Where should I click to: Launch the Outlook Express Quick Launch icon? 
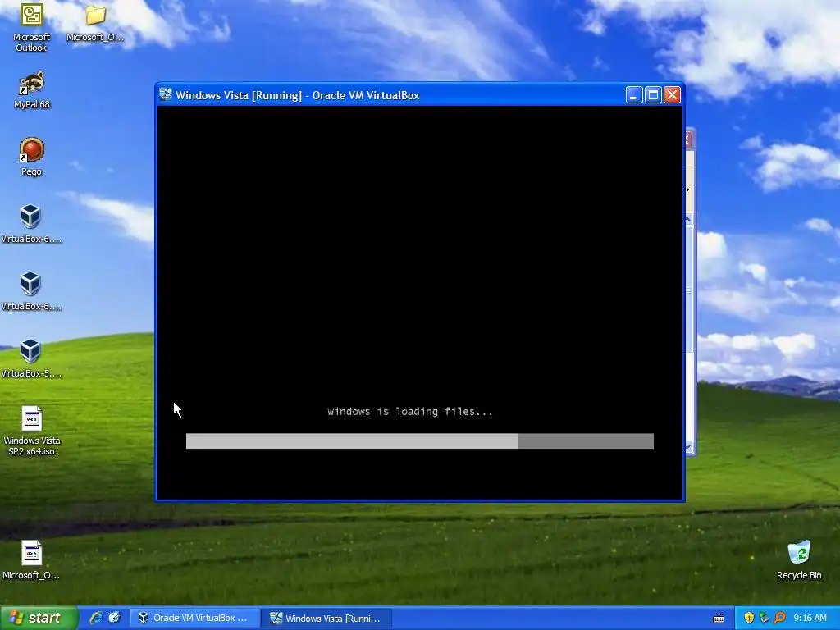(x=115, y=618)
